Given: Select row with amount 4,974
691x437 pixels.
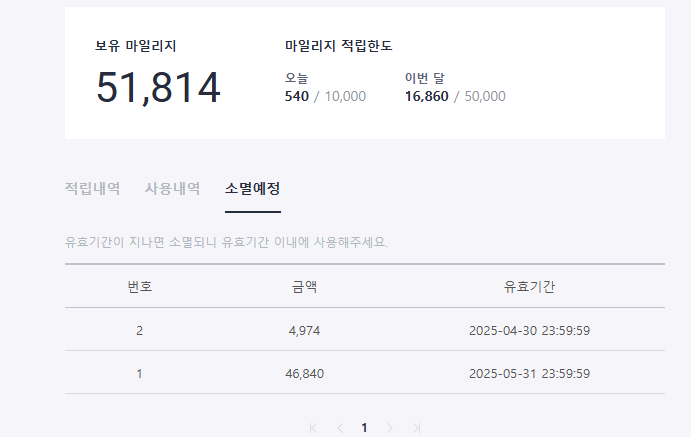Looking at the screenshot, I should click(x=365, y=330).
